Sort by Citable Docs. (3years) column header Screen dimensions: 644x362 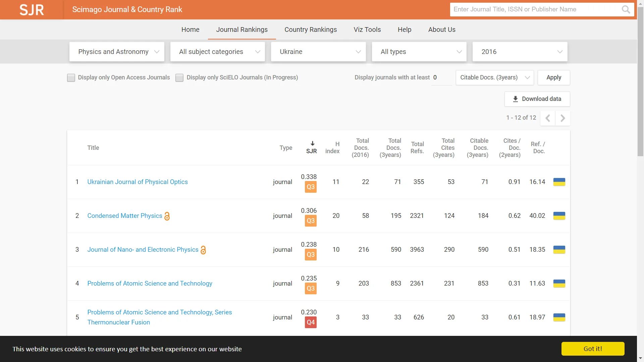(478, 147)
